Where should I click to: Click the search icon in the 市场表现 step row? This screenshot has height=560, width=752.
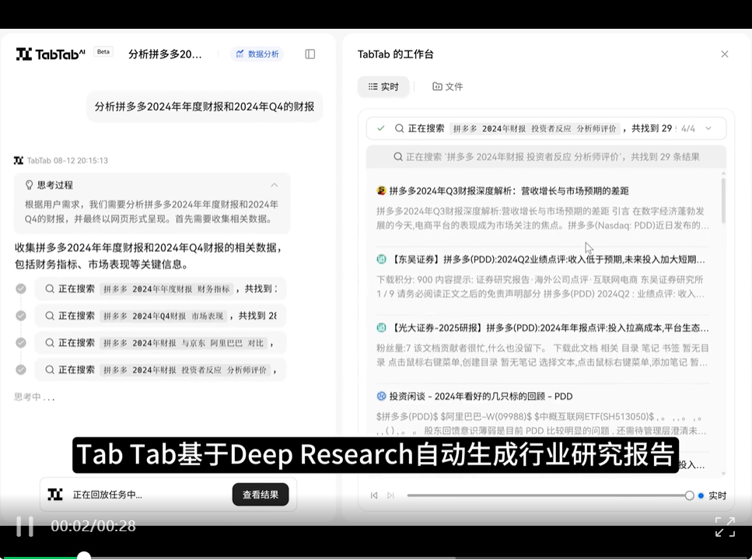pos(50,315)
